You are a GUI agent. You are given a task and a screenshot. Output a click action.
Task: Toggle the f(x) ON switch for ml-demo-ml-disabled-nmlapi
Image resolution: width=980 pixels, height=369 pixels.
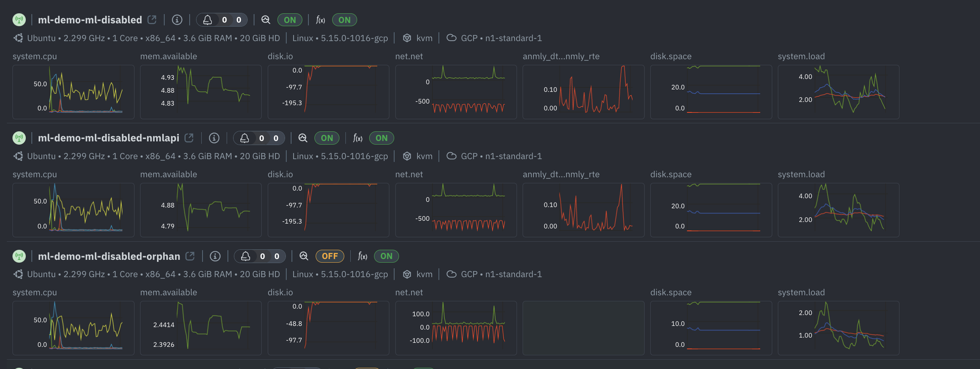(381, 138)
